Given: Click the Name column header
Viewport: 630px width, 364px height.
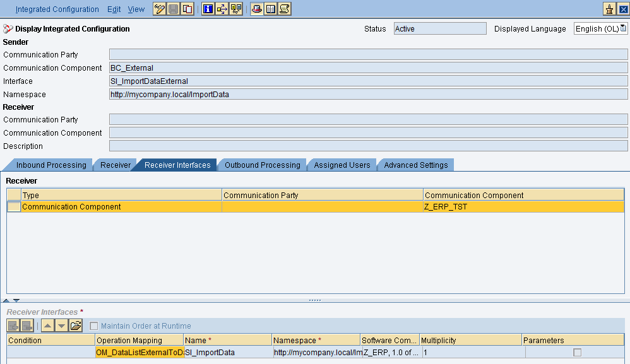Looking at the screenshot, I should (228, 340).
